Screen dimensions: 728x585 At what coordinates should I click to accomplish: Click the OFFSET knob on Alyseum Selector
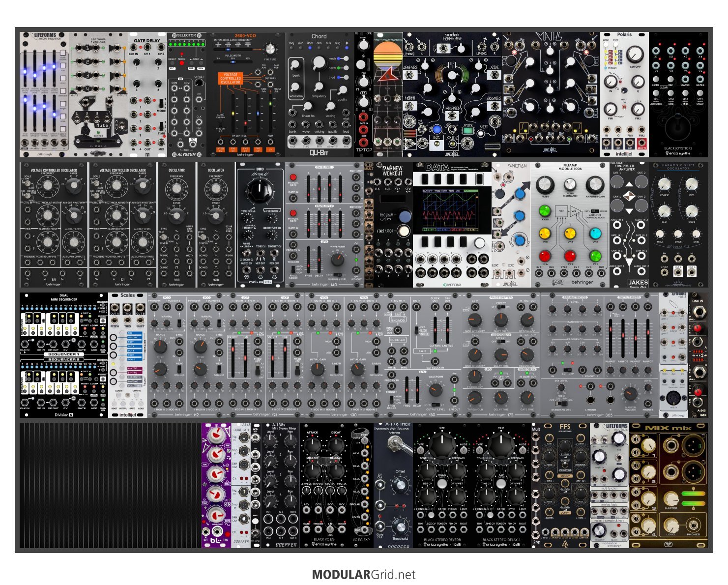click(x=199, y=83)
